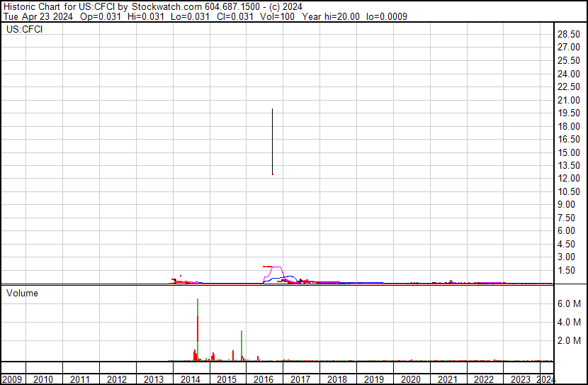Click the 2.0 M volume axis label
Image resolution: width=588 pixels, height=385 pixels.
[570, 340]
